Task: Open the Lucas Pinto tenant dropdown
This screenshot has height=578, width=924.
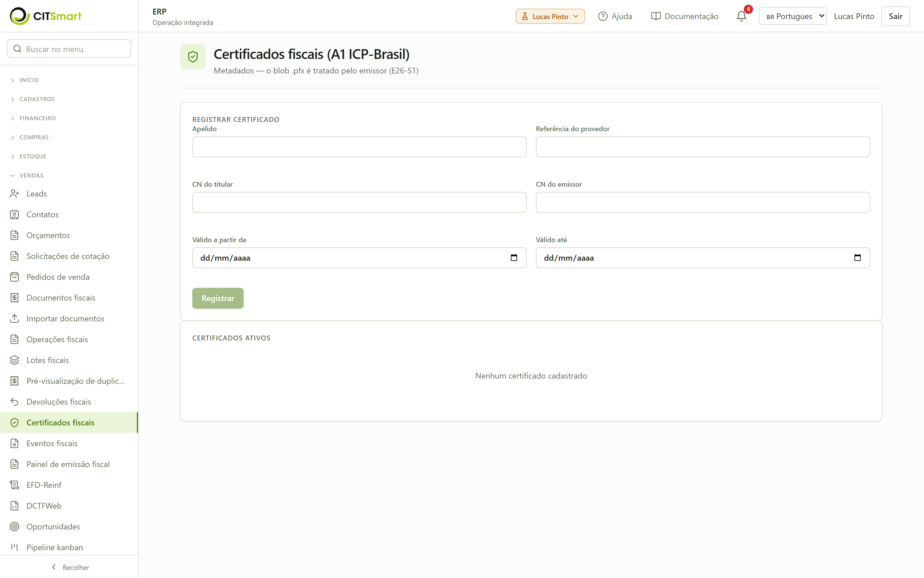Action: click(x=550, y=16)
